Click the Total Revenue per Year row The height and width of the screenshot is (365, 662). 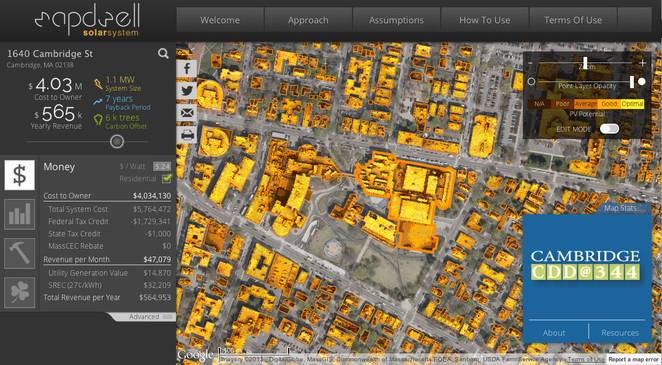click(x=107, y=297)
